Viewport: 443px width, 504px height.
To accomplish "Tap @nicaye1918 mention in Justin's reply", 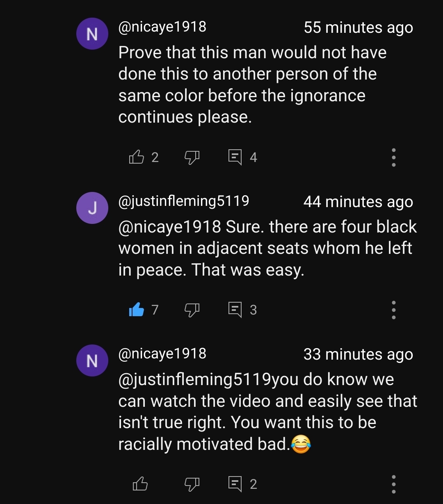I will 169,227.
